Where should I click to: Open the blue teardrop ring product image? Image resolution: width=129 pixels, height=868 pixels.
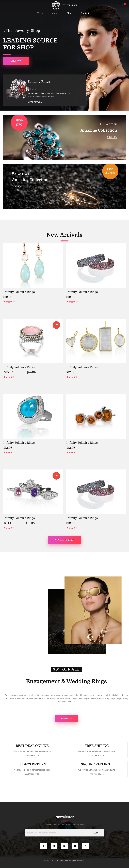[x=33, y=416]
